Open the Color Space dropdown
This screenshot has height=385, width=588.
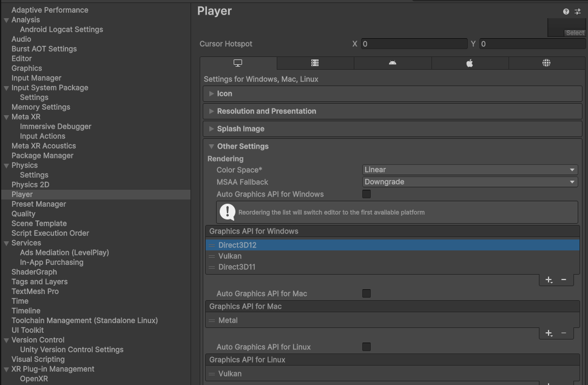470,170
